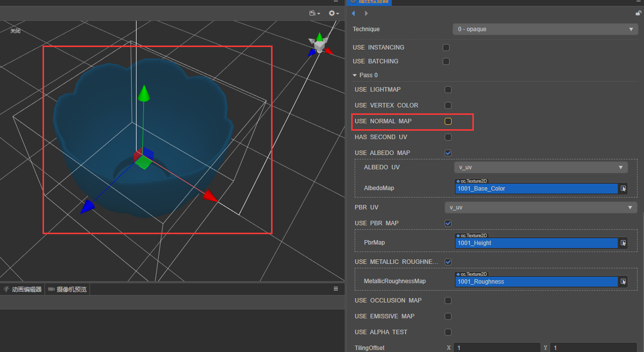Click the red X cone on orientation gizmo
644x352 pixels.
[329, 50]
